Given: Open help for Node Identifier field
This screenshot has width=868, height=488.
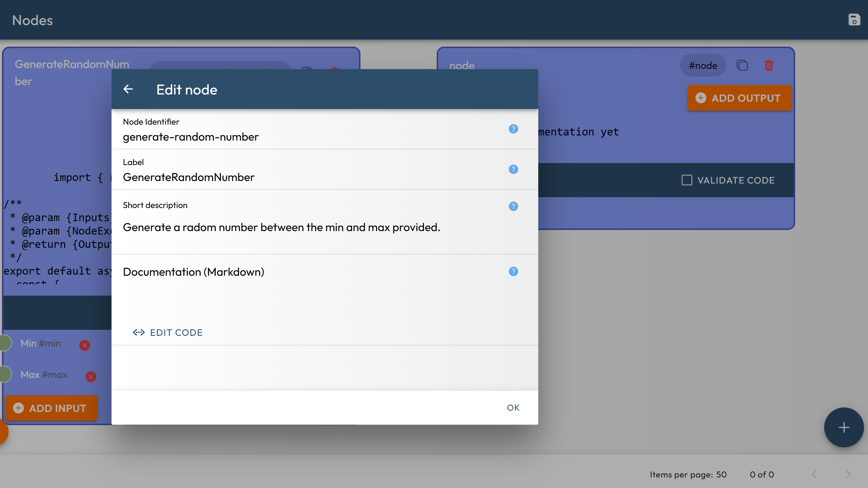Looking at the screenshot, I should (x=513, y=129).
